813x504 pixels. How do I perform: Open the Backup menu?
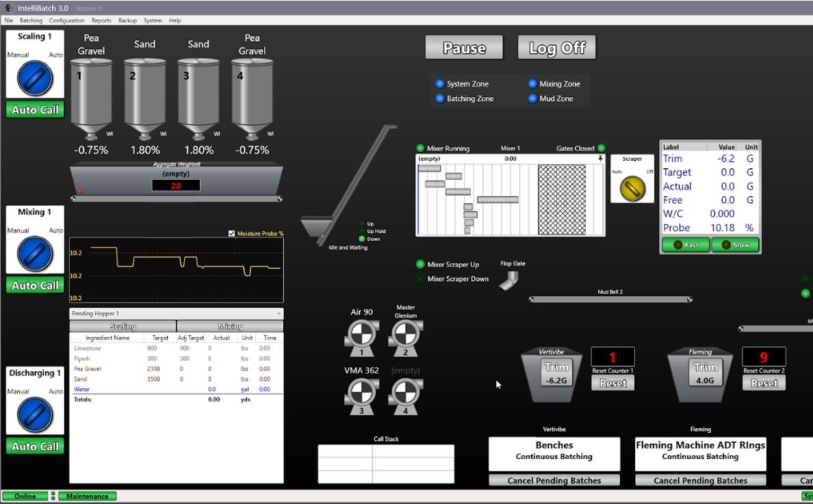pos(127,21)
